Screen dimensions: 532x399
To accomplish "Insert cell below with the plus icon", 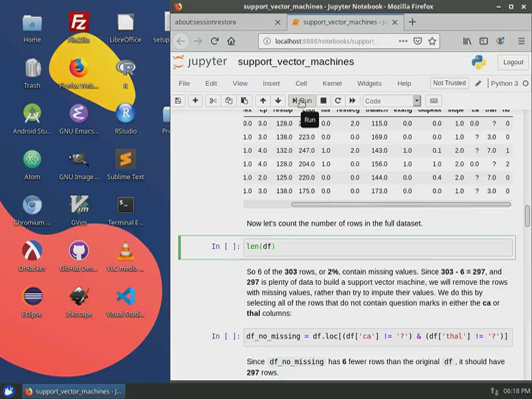I will (x=195, y=101).
